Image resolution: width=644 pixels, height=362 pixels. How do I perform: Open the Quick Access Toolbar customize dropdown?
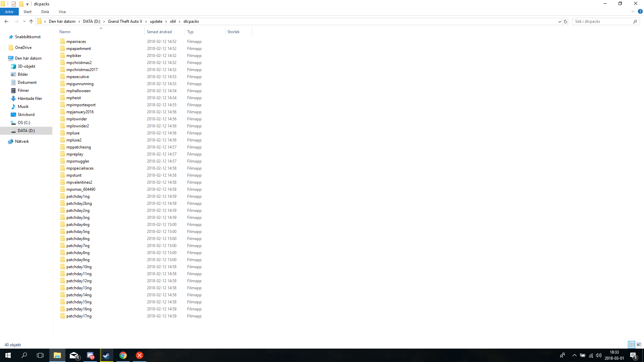[28, 4]
